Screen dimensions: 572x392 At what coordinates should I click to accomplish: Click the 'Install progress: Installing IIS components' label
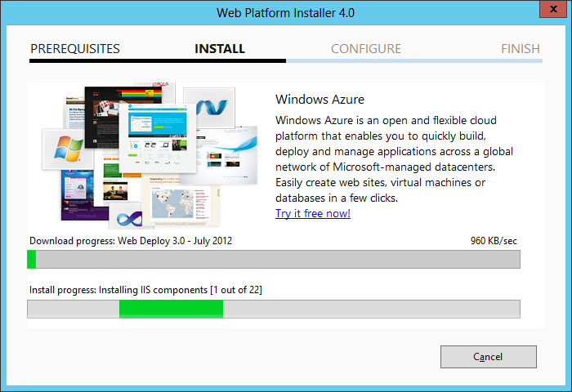pyautogui.click(x=145, y=290)
